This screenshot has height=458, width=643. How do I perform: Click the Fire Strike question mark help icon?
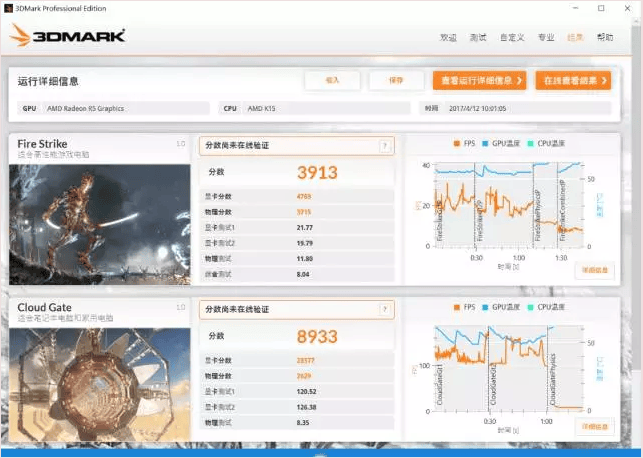[x=384, y=146]
